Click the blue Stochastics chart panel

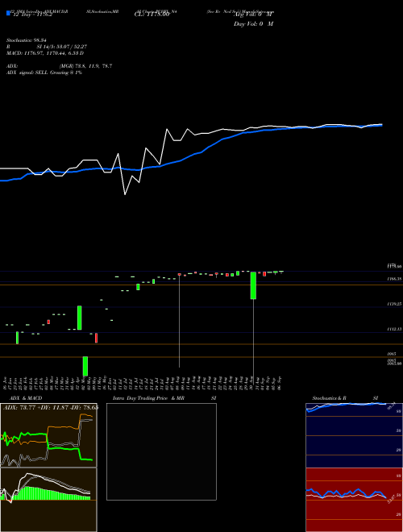click(354, 435)
